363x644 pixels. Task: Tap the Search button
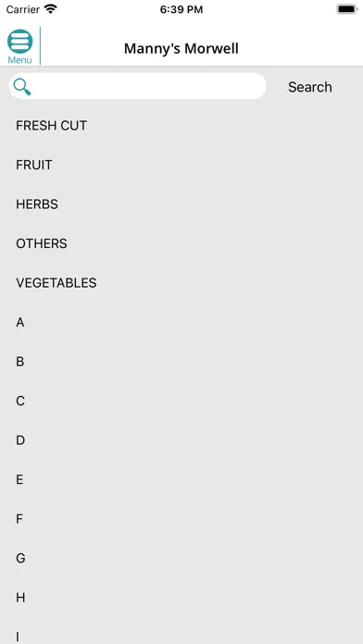coord(310,87)
